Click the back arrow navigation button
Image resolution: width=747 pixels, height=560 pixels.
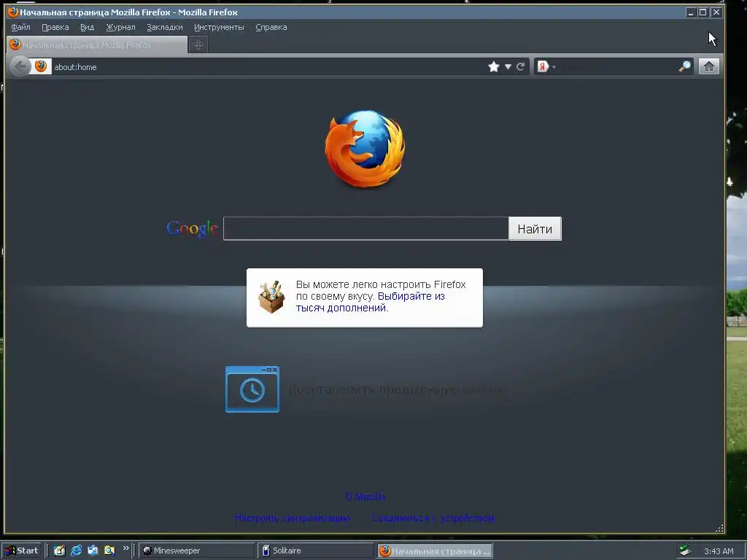coord(20,66)
